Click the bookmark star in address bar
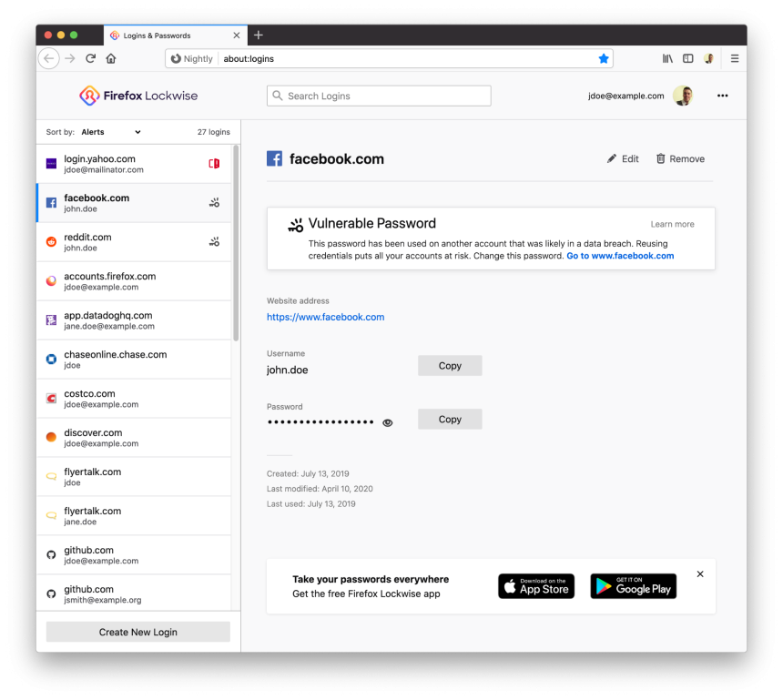 603,58
